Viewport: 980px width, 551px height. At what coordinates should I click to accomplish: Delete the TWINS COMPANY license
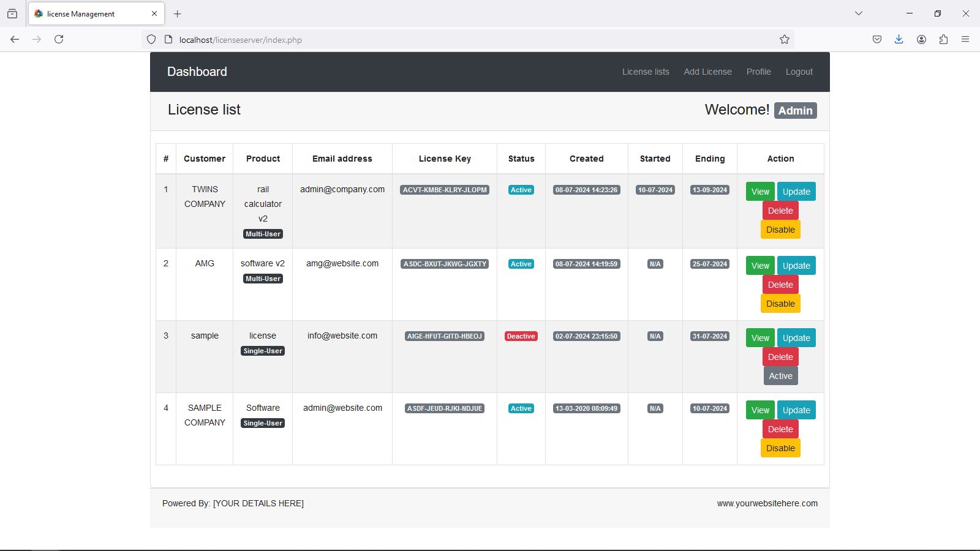click(x=780, y=211)
